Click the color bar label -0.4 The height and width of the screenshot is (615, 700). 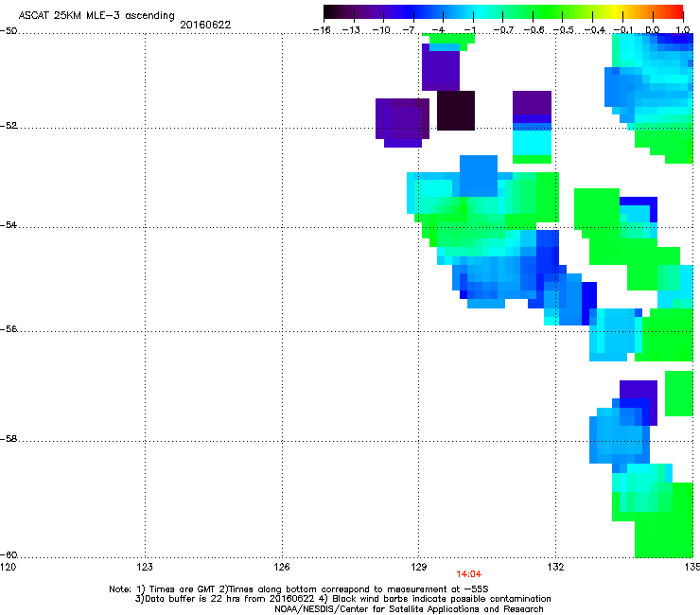click(595, 30)
